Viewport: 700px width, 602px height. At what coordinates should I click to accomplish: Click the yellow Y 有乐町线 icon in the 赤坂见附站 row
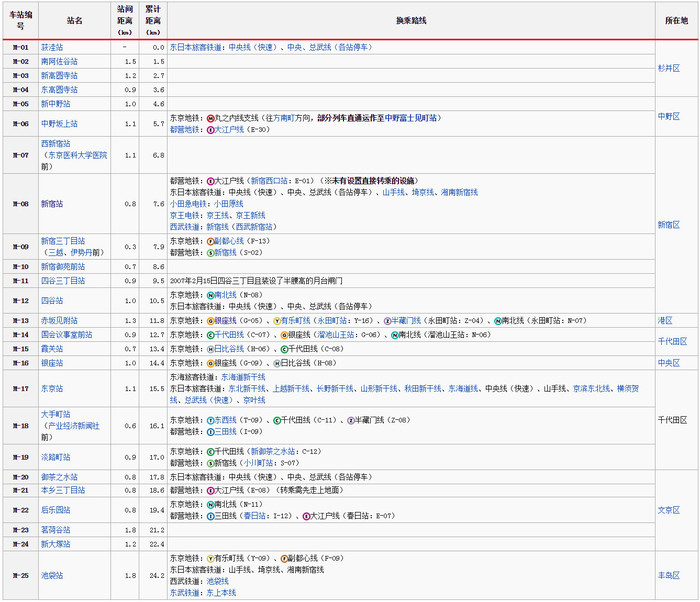277,321
